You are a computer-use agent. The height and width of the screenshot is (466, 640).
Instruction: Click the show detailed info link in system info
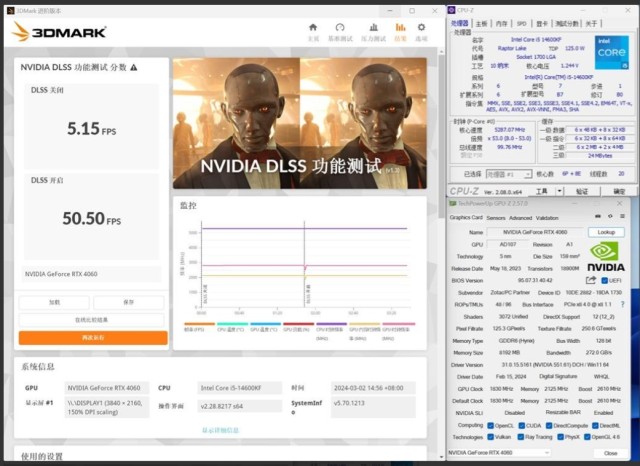(220, 430)
